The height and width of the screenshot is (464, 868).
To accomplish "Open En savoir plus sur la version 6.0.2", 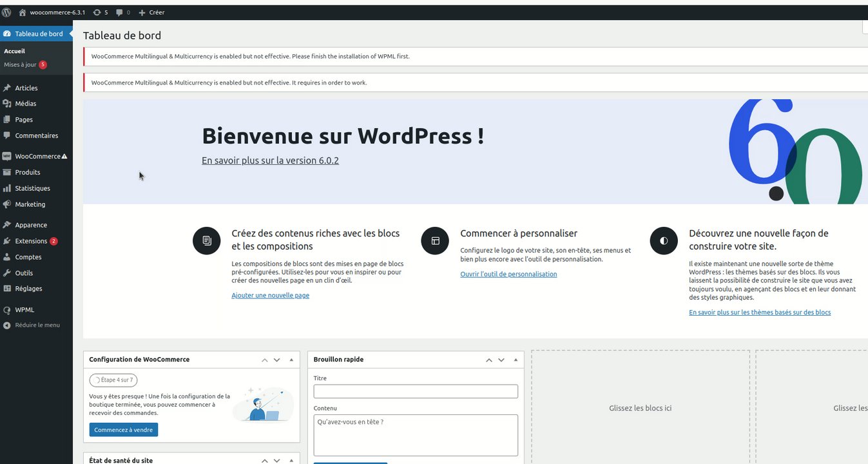I will point(270,160).
